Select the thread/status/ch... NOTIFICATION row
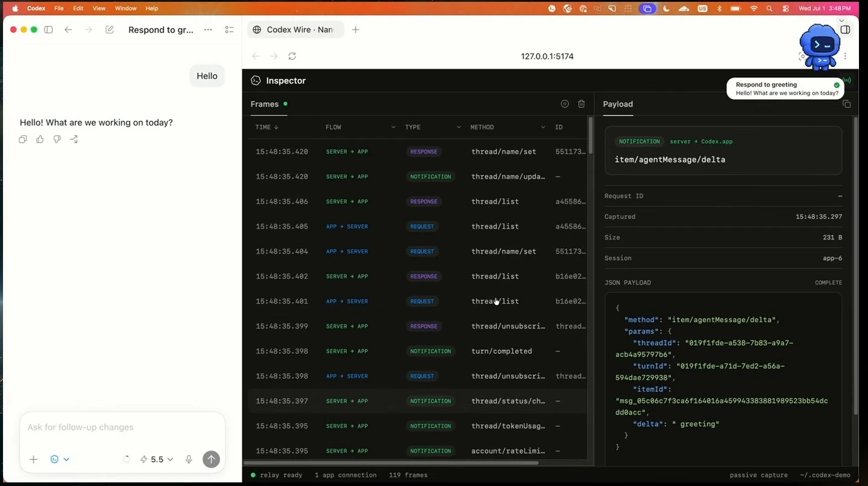Image resolution: width=868 pixels, height=486 pixels. pos(417,401)
